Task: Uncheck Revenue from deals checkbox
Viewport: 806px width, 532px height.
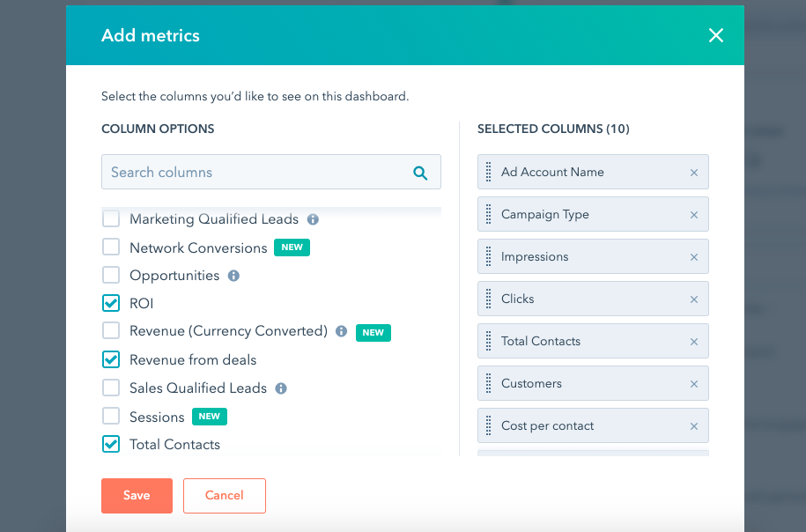Action: point(111,359)
